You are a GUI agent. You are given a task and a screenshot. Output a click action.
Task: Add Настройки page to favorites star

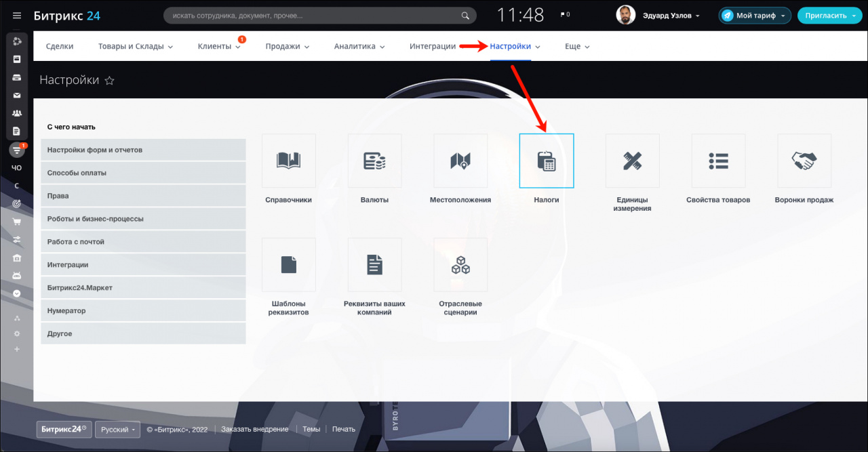coord(110,81)
